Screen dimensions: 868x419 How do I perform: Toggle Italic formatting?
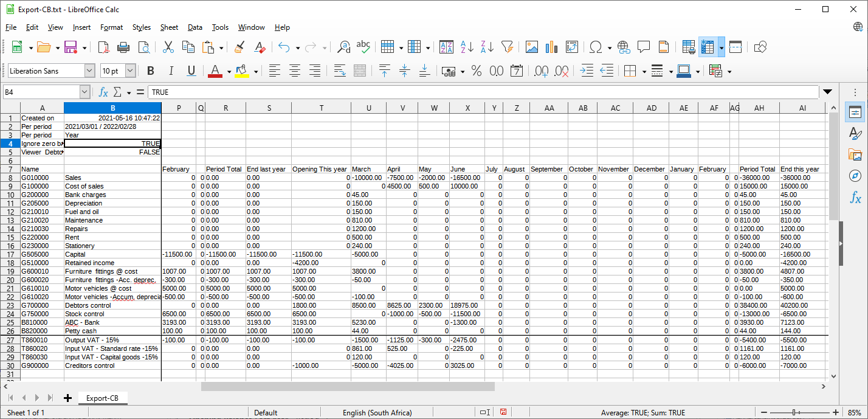pos(171,71)
